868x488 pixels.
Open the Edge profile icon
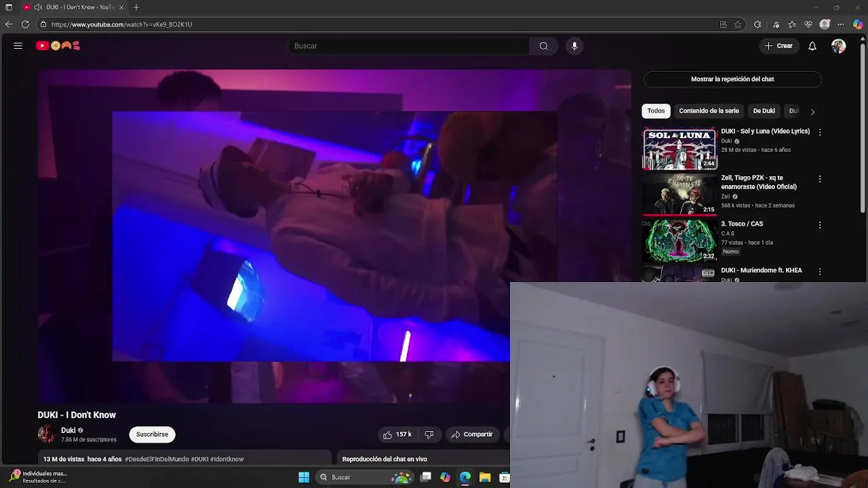(x=825, y=24)
